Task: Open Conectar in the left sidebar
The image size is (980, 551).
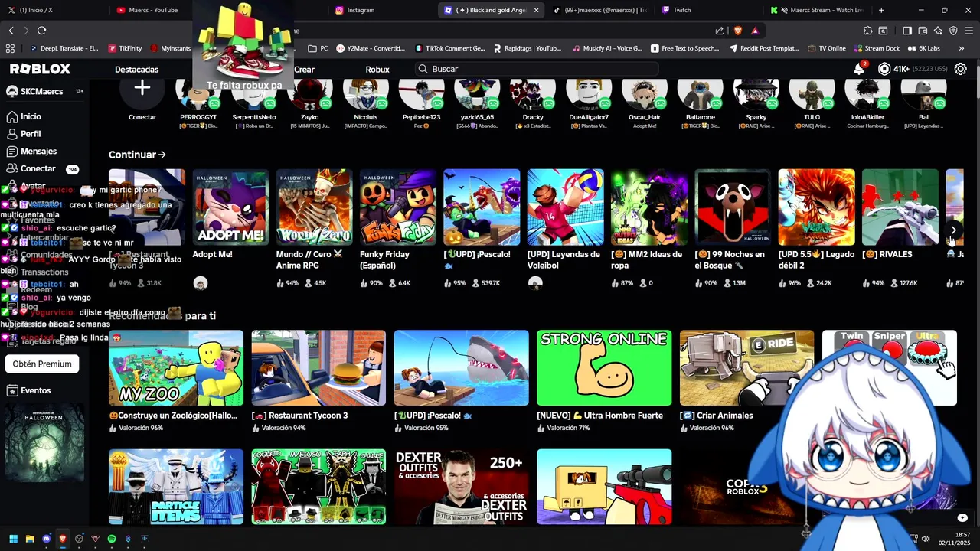Action: click(x=31, y=168)
